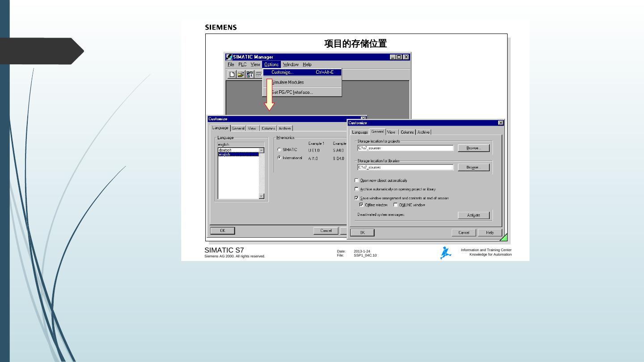The height and width of the screenshot is (362, 644).
Task: Switch to Language tab in front Customize dialog
Action: [x=360, y=132]
